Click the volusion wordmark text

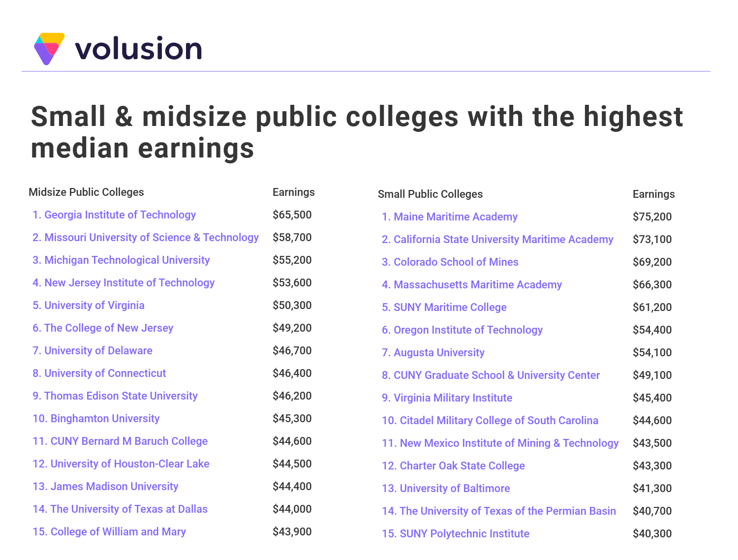coord(139,49)
